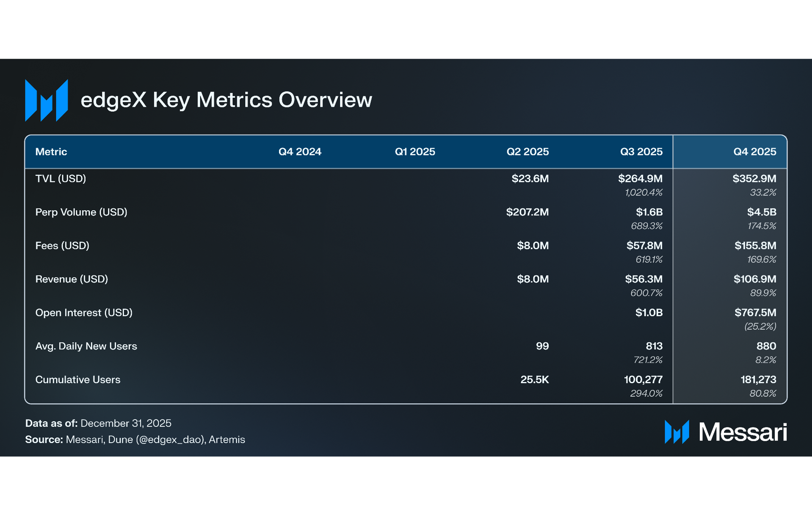The image size is (812, 515).
Task: Click the Q4 2024 column header
Action: 300,152
